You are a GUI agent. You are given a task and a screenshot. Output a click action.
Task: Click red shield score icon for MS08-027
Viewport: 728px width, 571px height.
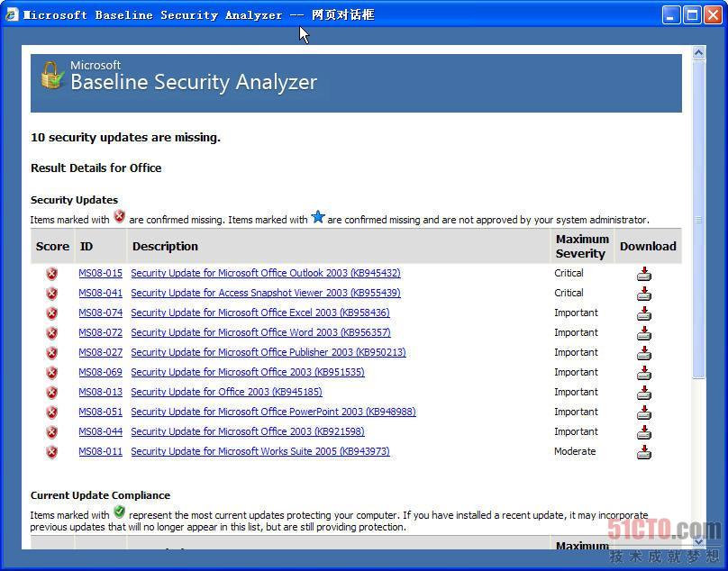pyautogui.click(x=52, y=353)
